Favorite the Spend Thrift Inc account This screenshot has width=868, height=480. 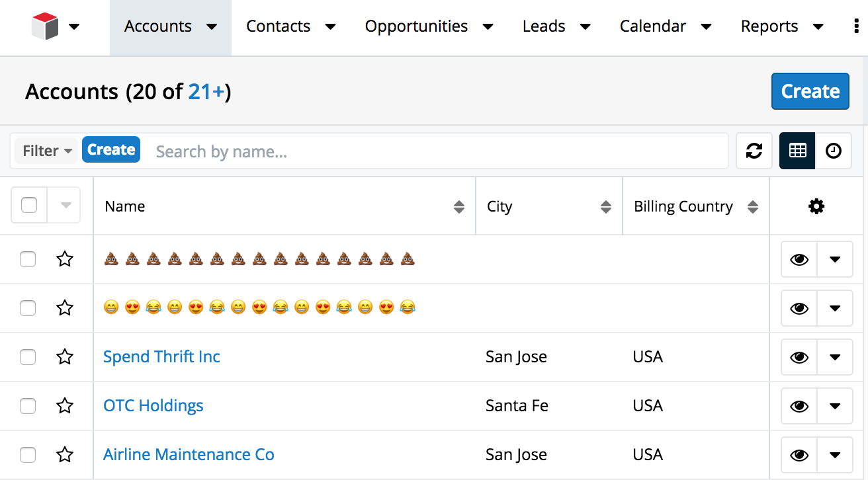pos(64,357)
